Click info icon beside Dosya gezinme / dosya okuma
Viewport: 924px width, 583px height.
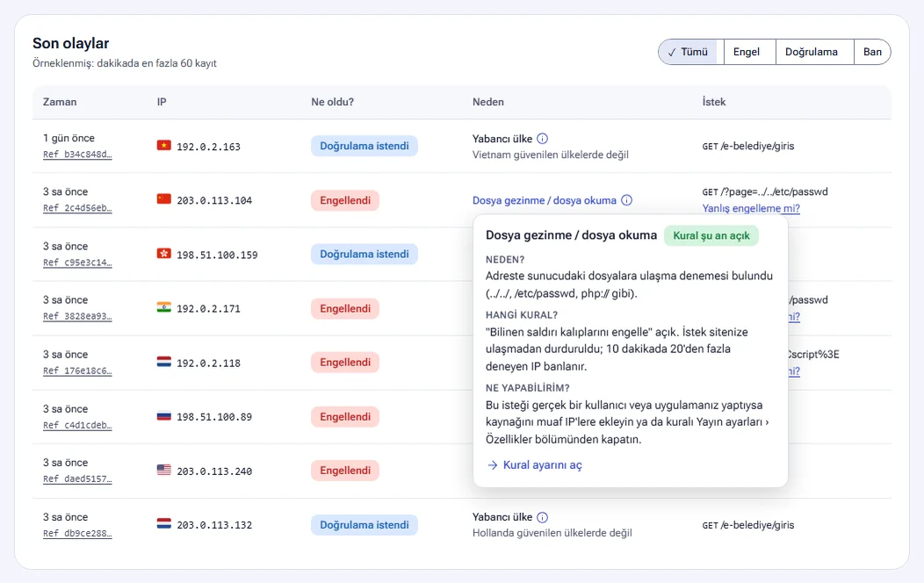coord(626,200)
